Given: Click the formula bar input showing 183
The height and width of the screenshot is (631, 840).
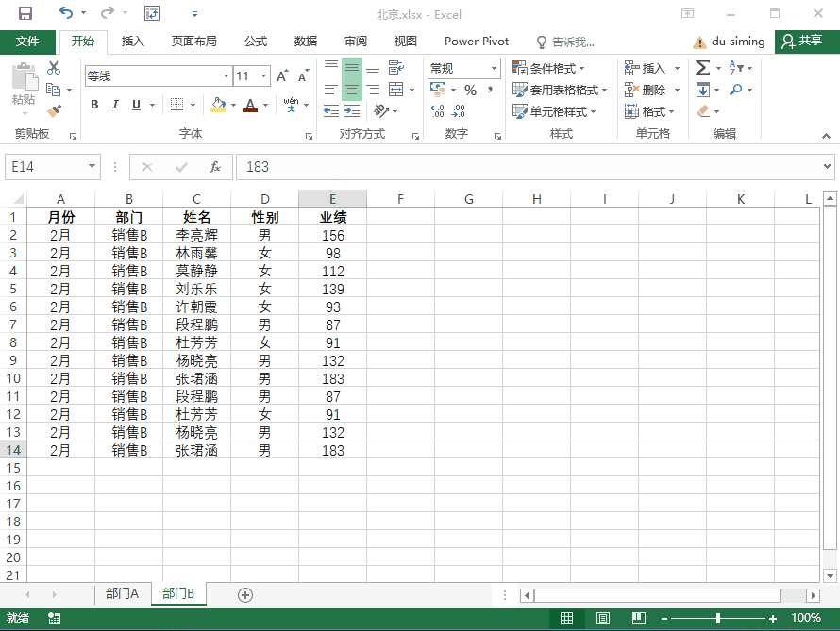Looking at the screenshot, I should pyautogui.click(x=529, y=167).
